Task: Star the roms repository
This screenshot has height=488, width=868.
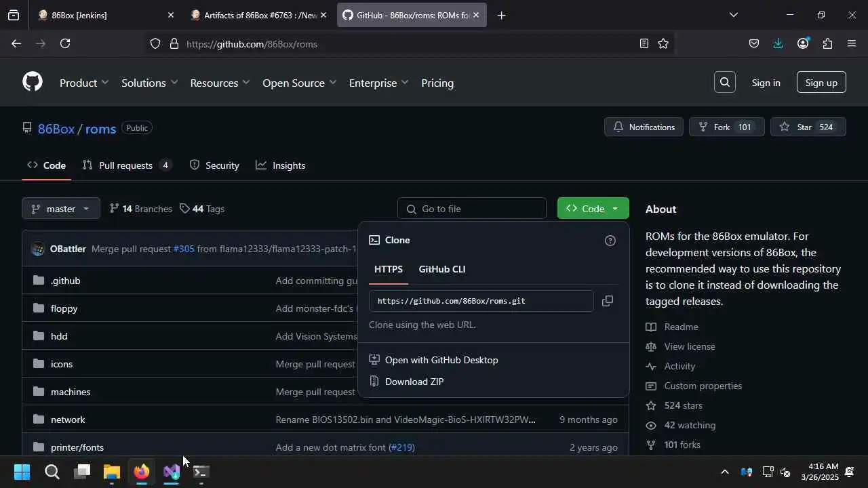Action: pyautogui.click(x=808, y=127)
